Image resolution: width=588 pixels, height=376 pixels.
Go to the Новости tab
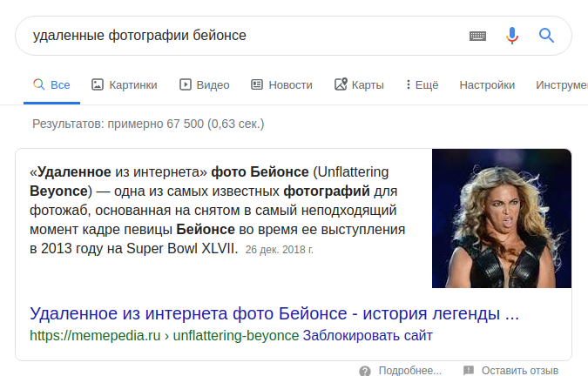(281, 84)
